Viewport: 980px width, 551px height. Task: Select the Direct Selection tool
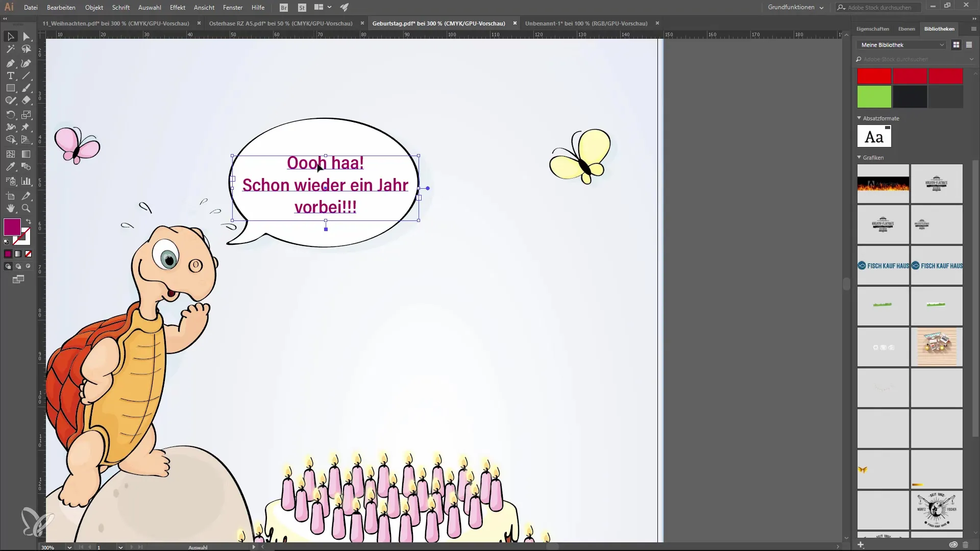pyautogui.click(x=27, y=37)
